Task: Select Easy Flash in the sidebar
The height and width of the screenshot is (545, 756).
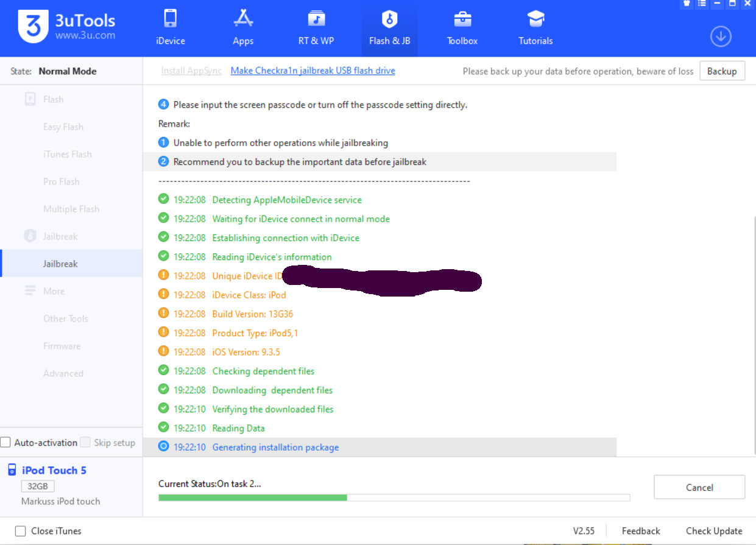Action: (x=63, y=127)
